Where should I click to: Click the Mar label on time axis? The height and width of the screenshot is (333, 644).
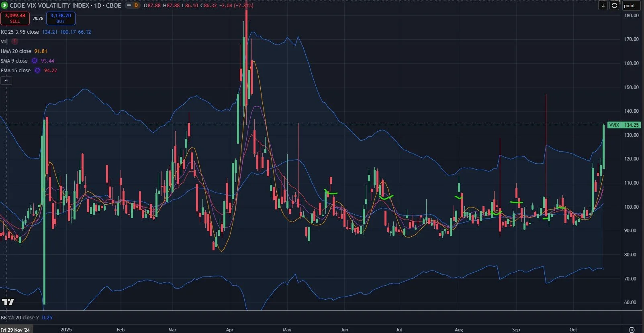click(172, 330)
